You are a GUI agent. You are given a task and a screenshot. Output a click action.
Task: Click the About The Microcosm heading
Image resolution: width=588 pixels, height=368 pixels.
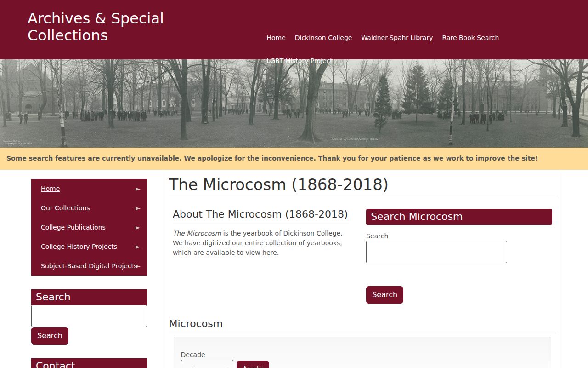[260, 214]
